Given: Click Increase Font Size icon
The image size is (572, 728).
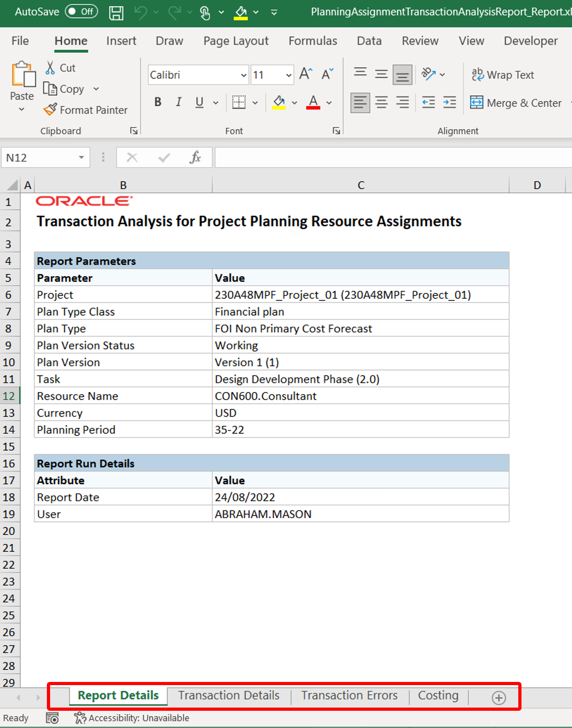Looking at the screenshot, I should click(x=305, y=74).
